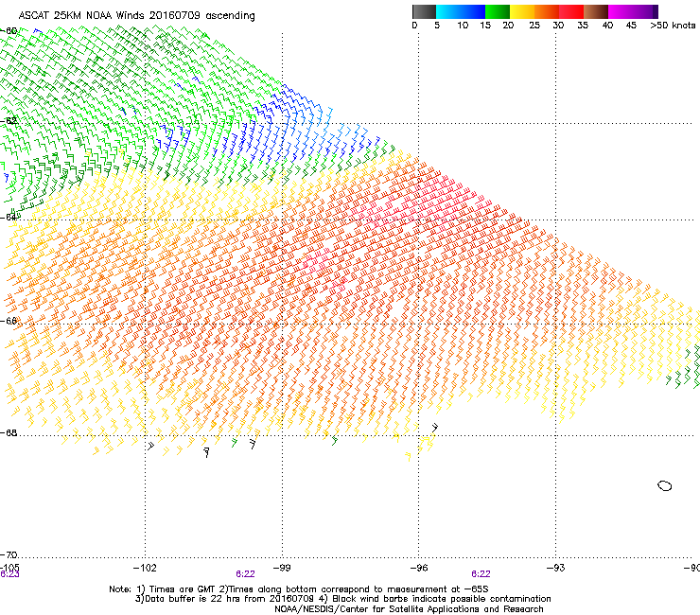
Task: Click the latitude label "-66"
Action: (9, 321)
